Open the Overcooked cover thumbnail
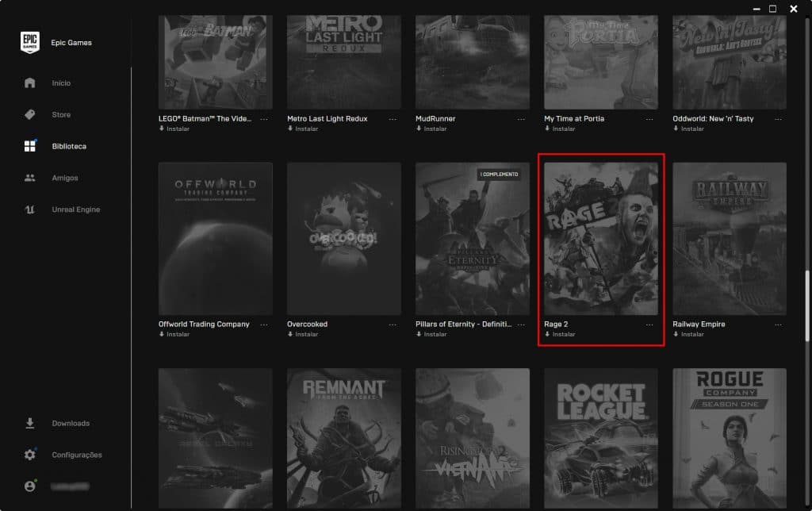 pyautogui.click(x=344, y=238)
